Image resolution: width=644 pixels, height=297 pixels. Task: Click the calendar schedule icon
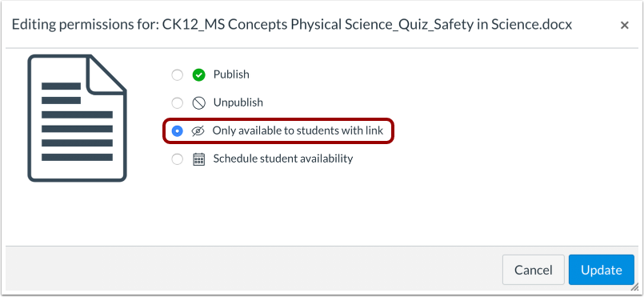[x=198, y=159]
